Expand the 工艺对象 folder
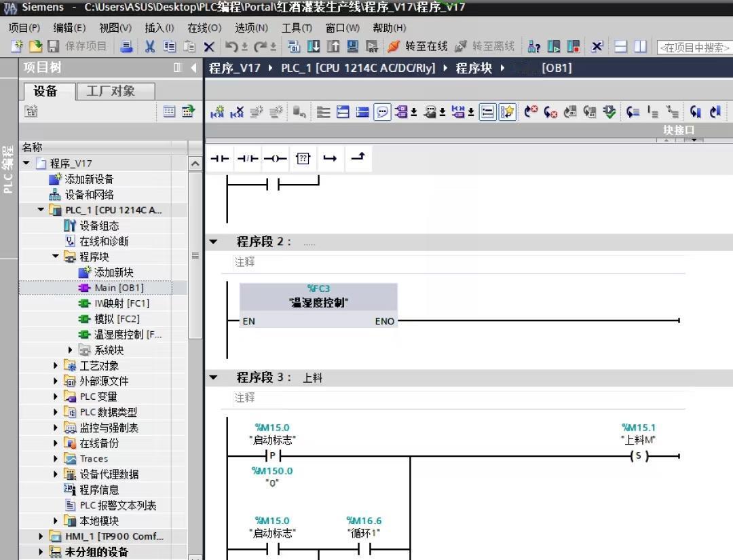Image resolution: width=733 pixels, height=560 pixels. tap(56, 365)
